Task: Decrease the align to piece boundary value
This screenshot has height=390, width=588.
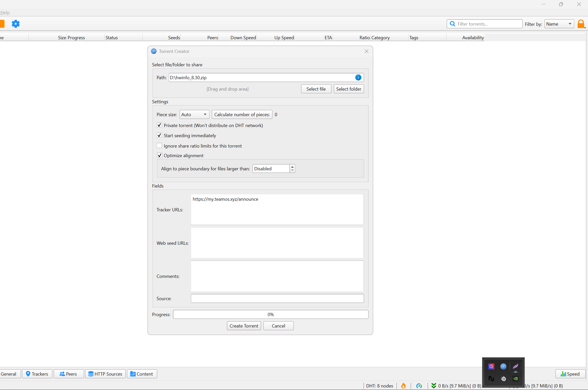Action: (x=292, y=171)
